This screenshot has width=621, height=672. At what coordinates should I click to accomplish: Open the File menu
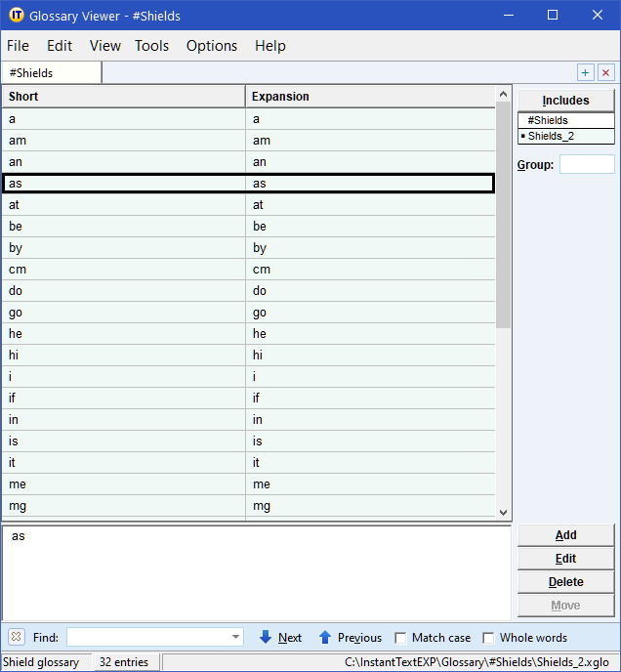coord(18,46)
